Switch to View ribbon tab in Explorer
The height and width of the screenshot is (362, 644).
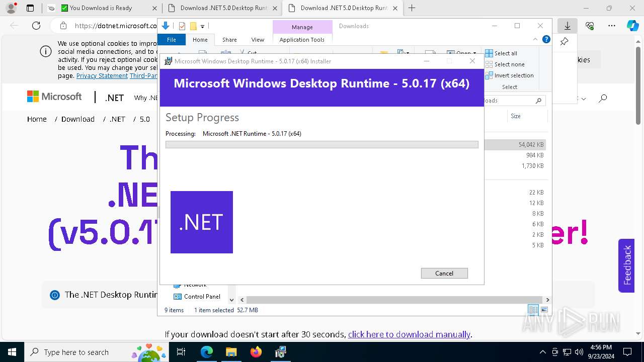coord(258,40)
